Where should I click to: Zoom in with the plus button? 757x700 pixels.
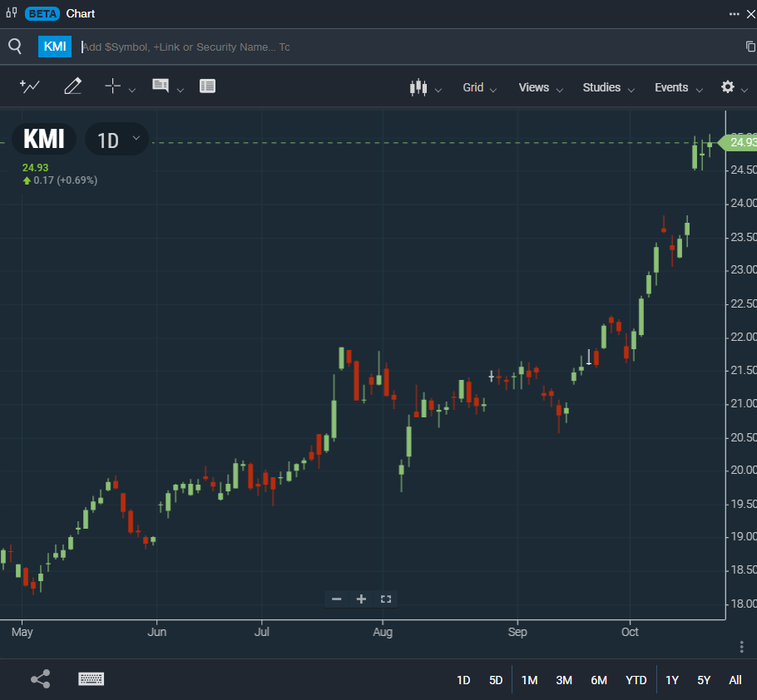tap(361, 599)
